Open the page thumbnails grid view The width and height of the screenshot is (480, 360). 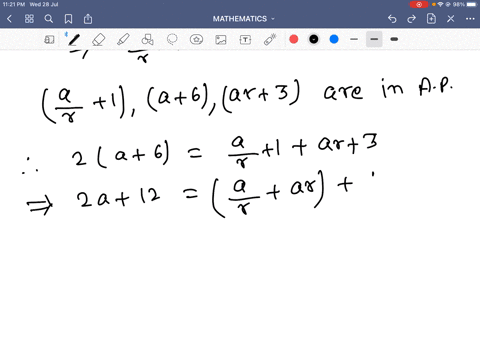coord(29,19)
